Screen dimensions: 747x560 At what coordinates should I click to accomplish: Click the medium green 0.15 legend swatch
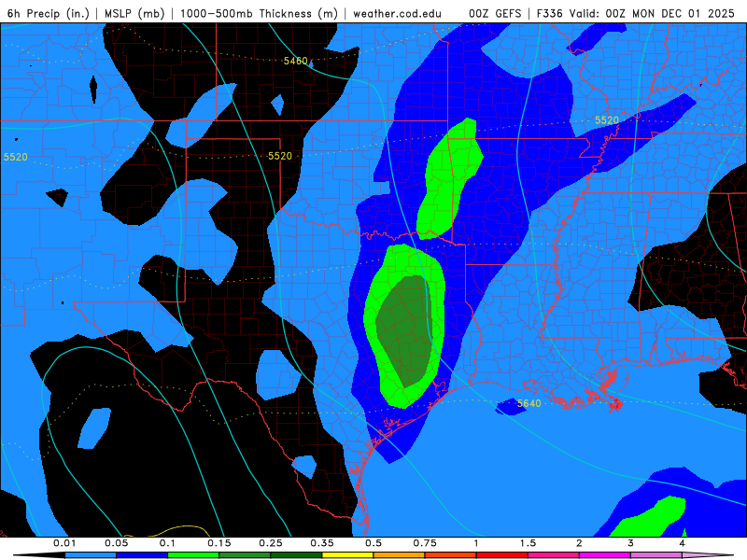tap(245, 555)
